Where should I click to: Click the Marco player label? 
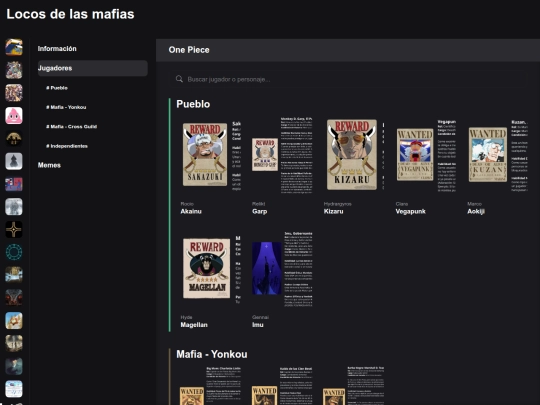[x=474, y=204]
